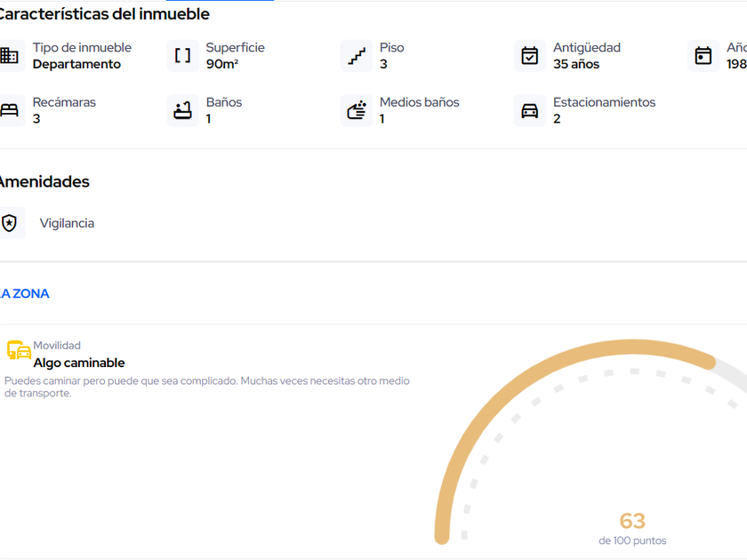This screenshot has width=747, height=560.
Task: Click the Algo caminable heading
Action: pos(79,363)
